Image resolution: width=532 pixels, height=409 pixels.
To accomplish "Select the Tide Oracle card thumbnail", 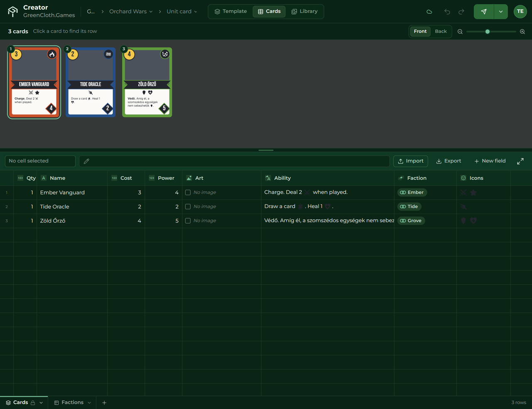I will [91, 82].
